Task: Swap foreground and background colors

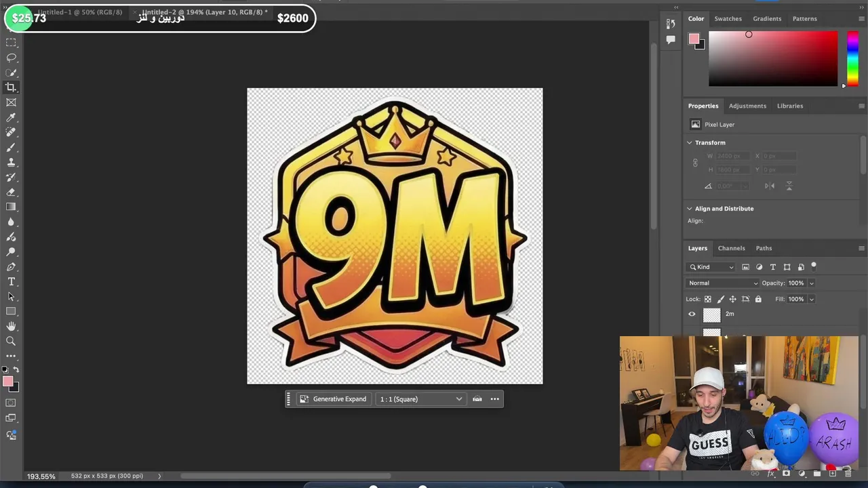Action: (16, 369)
